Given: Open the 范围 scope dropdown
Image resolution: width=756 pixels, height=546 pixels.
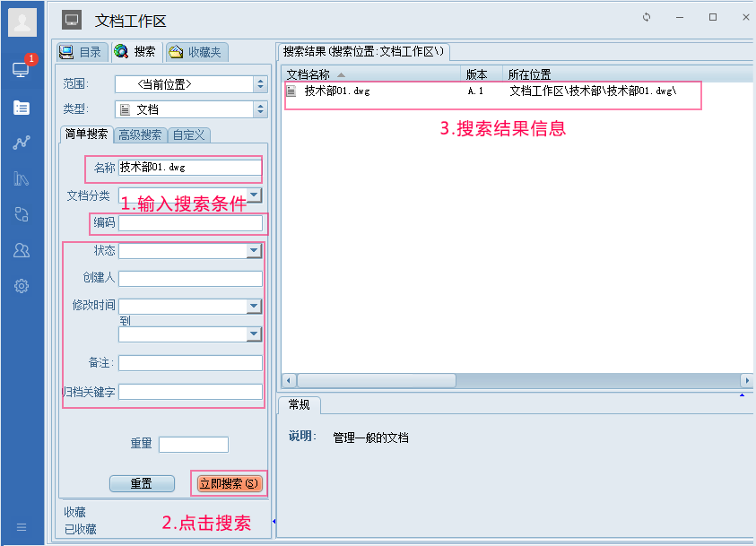Looking at the screenshot, I should [259, 84].
